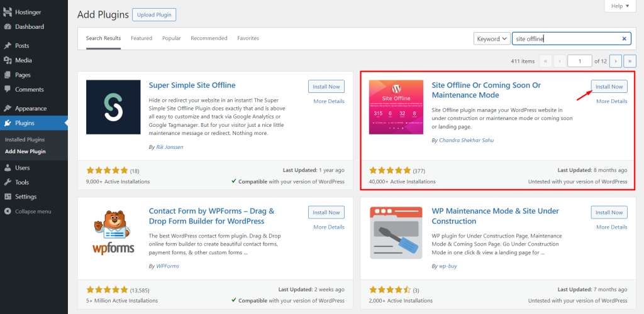
Task: Go to next results page arrow
Action: [x=615, y=61]
